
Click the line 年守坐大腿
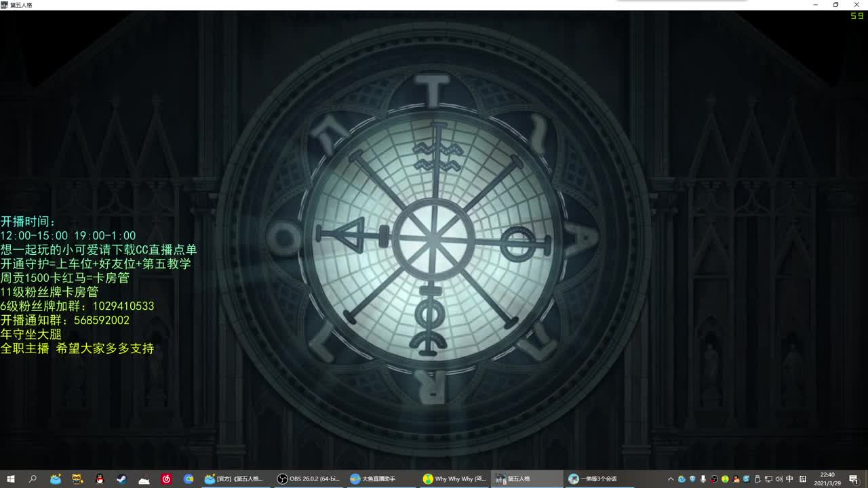(31, 334)
